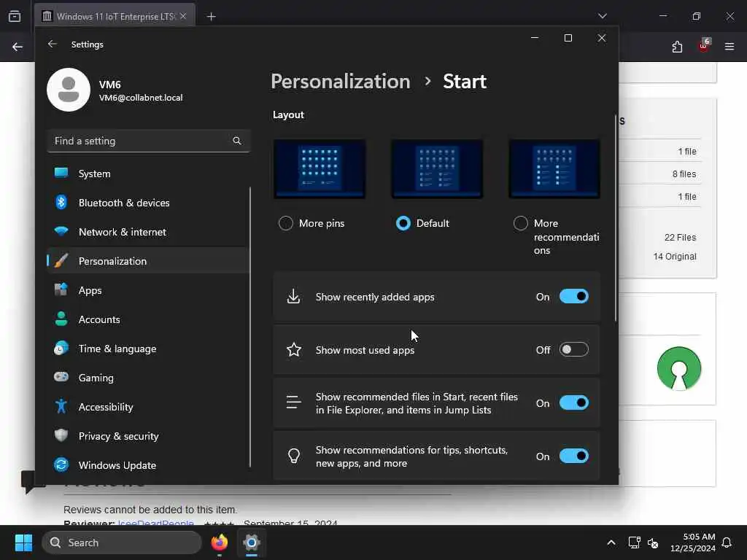Viewport: 747px width, 560px height.
Task: Open the browser extensions puzzle icon
Action: click(677, 47)
